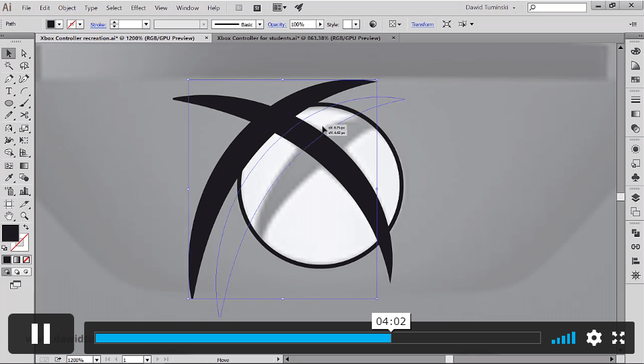This screenshot has width=644, height=364.
Task: Select the Eyedropper tool
Action: point(9,178)
